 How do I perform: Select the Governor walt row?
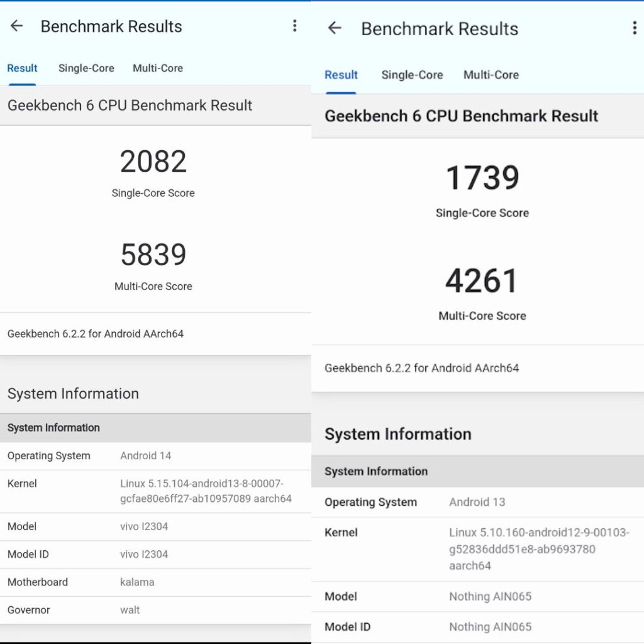(155, 610)
